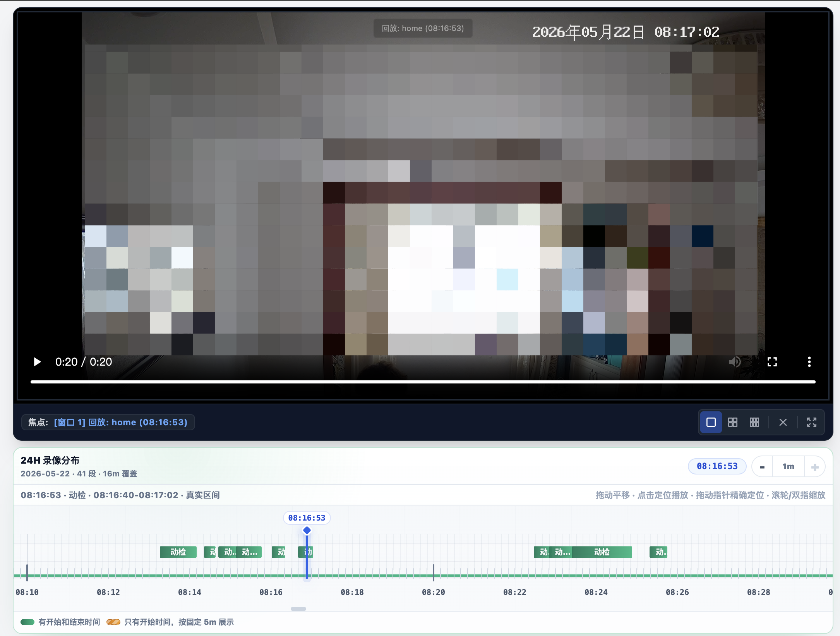Enter fullscreen in the video player

[772, 362]
